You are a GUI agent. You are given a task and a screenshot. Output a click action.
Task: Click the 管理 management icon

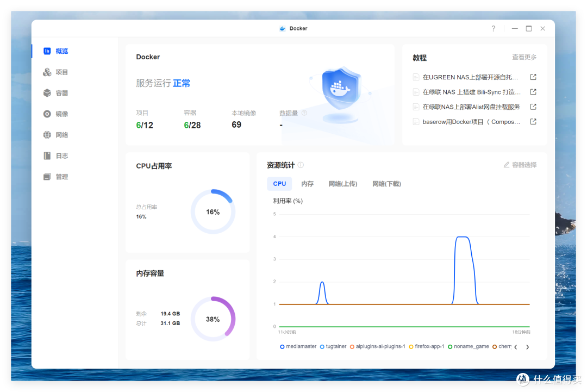tap(47, 177)
